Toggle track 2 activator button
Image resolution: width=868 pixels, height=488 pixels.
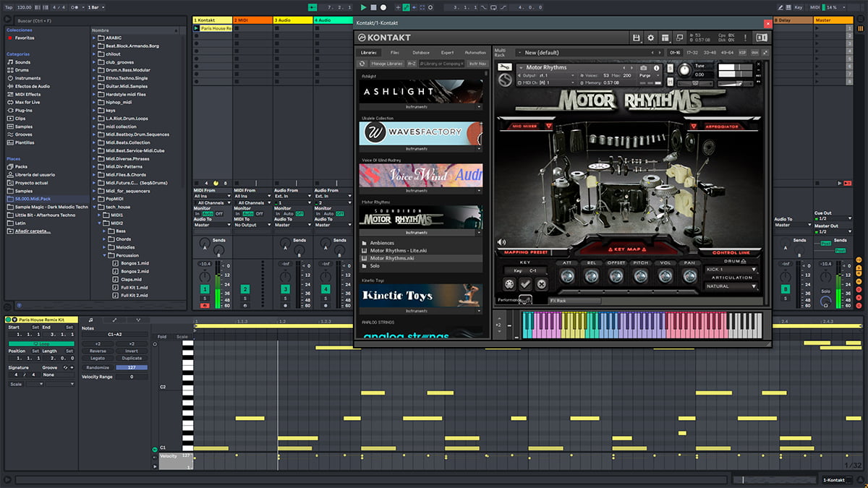tap(245, 289)
